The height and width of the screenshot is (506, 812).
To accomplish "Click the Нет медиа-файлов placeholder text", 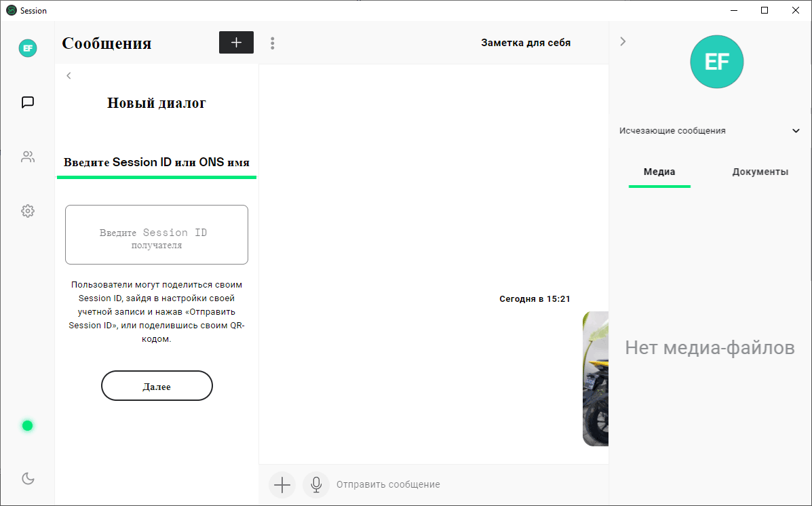I will pos(710,347).
